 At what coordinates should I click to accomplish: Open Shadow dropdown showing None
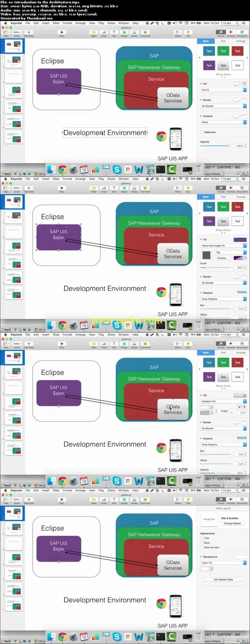(x=224, y=122)
